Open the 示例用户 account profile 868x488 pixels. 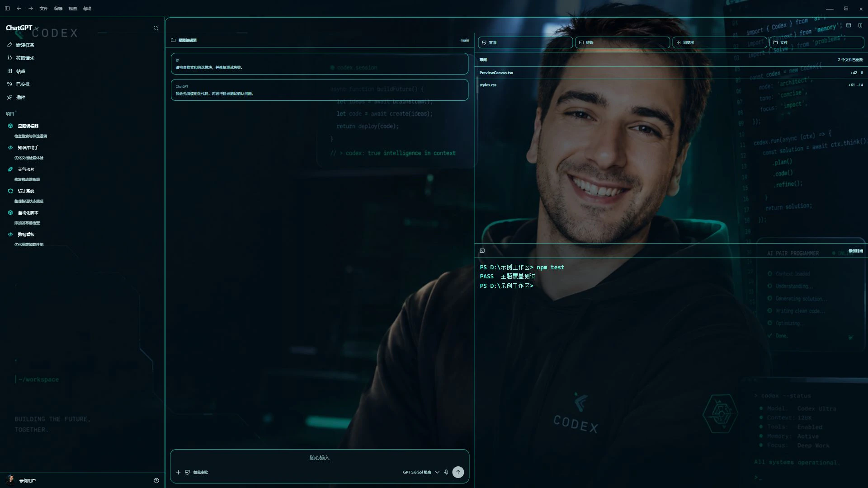21,480
